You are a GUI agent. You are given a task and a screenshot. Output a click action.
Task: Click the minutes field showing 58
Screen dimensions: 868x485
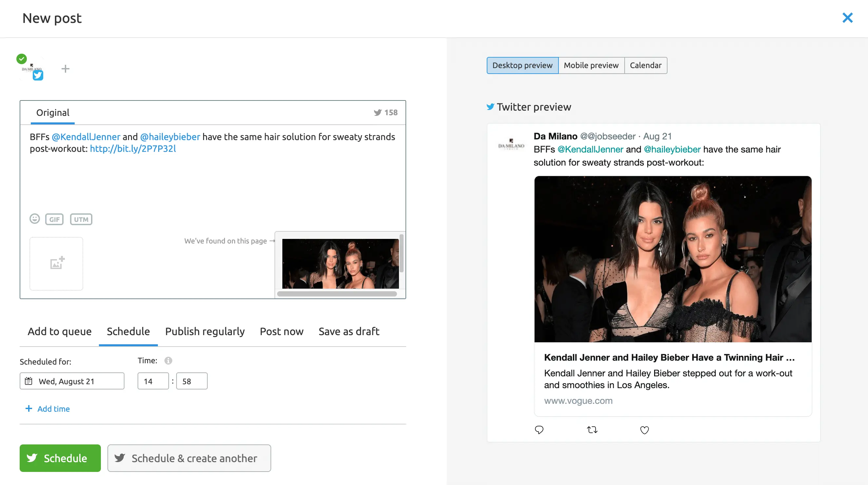point(192,381)
